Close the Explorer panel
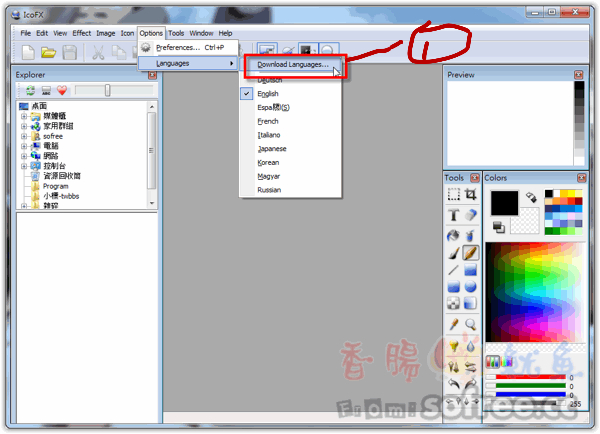 (153, 75)
